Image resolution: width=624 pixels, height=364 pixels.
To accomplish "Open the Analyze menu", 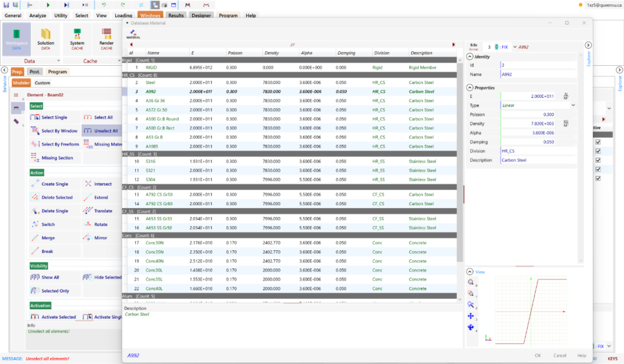I will [38, 15].
